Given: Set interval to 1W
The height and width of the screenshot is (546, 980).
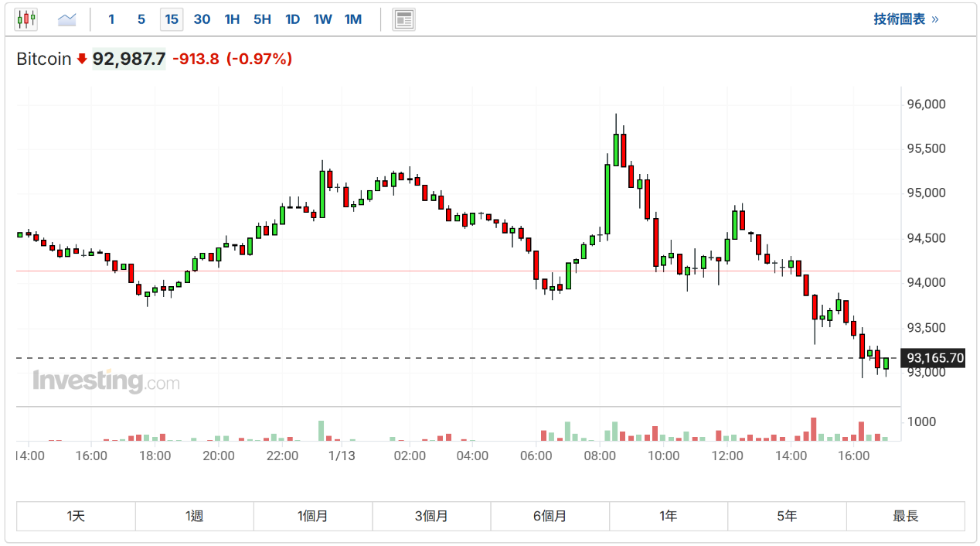Looking at the screenshot, I should pyautogui.click(x=322, y=19).
